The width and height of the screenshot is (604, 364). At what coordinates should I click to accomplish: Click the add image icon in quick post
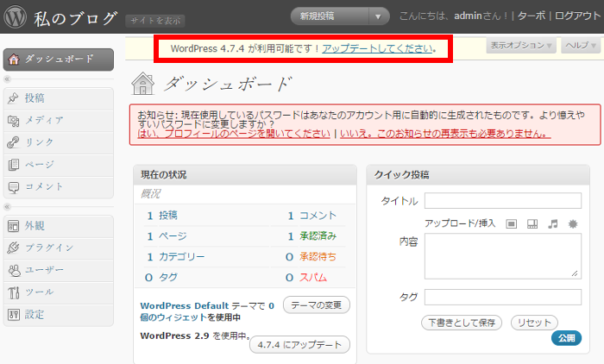511,223
